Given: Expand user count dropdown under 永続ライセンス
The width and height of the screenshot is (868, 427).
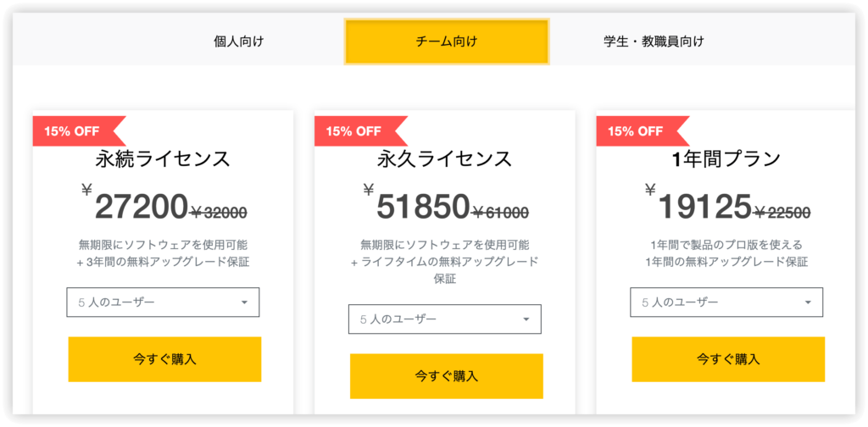Looking at the screenshot, I should [x=163, y=302].
